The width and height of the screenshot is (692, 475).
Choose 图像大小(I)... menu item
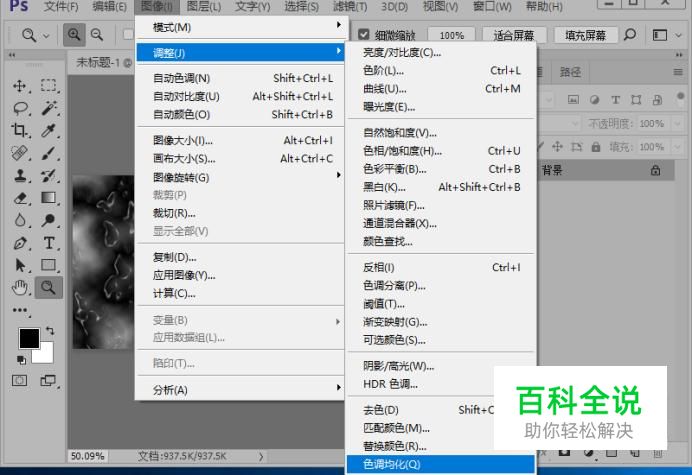pyautogui.click(x=241, y=140)
